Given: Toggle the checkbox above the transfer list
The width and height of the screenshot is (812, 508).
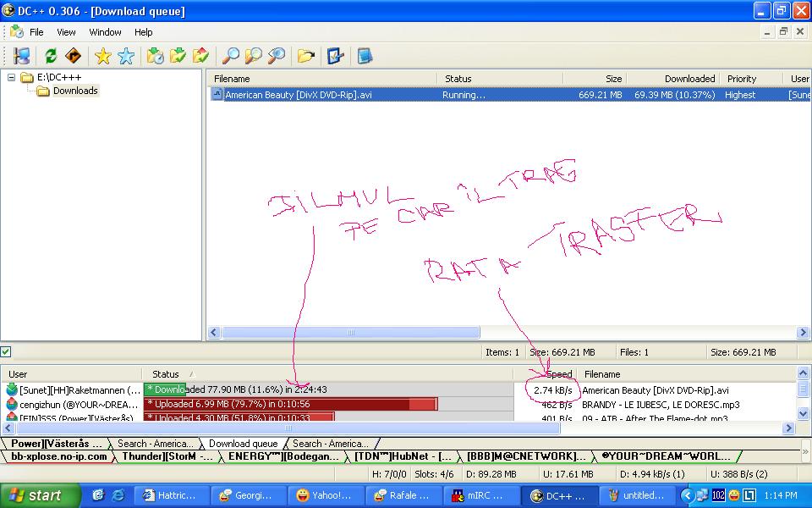Looking at the screenshot, I should pyautogui.click(x=7, y=351).
